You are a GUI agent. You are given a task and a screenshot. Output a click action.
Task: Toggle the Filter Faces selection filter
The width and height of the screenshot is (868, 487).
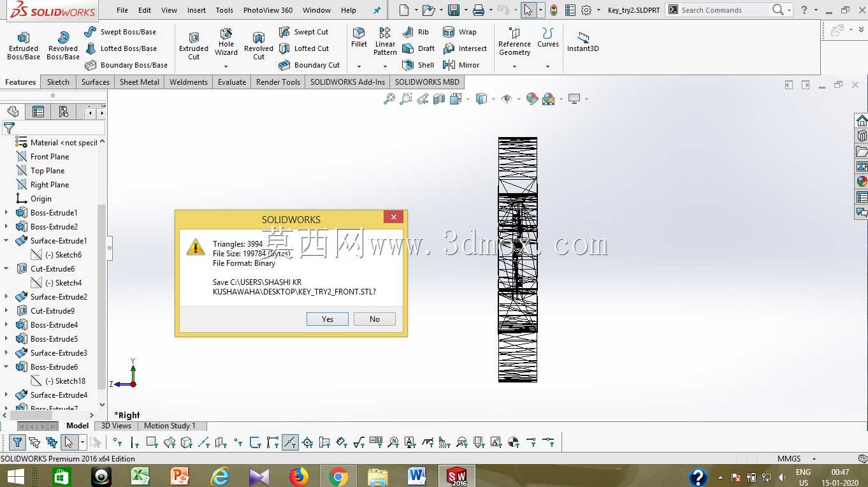click(152, 442)
